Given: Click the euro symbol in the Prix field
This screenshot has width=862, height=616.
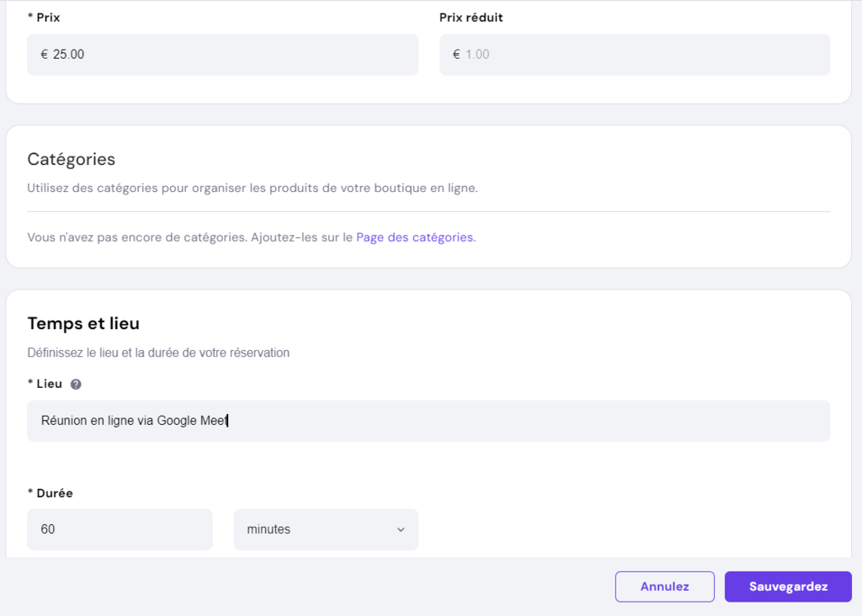Looking at the screenshot, I should (x=44, y=55).
